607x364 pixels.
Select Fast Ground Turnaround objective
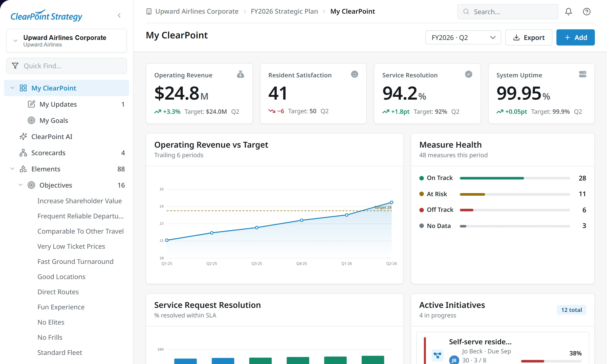(75, 262)
